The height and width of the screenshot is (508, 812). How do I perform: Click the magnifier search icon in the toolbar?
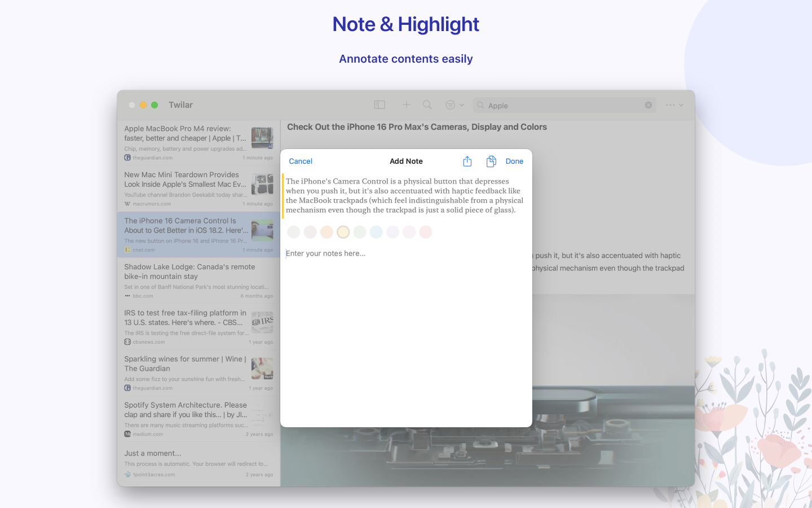(x=427, y=105)
